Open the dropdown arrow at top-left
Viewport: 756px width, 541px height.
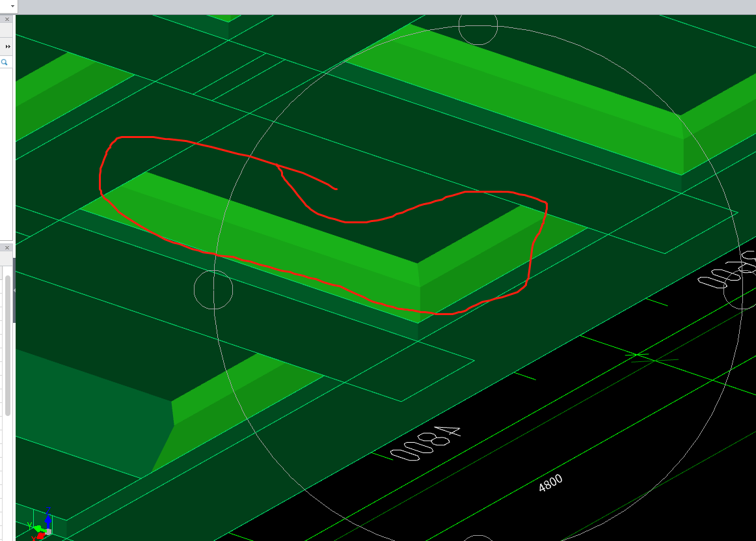point(12,7)
